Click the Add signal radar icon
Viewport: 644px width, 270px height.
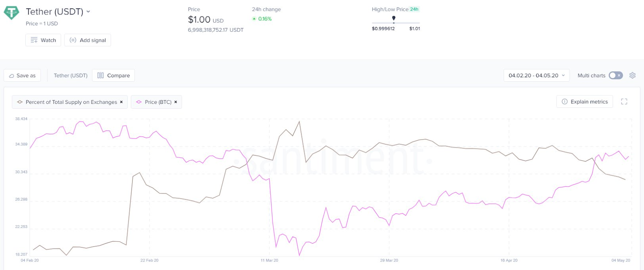pyautogui.click(x=73, y=40)
